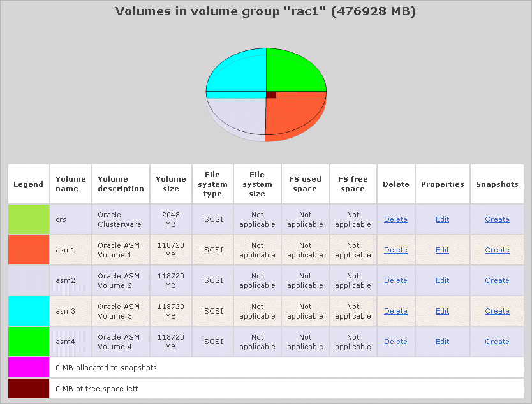The image size is (532, 404).
Task: Click the 'Properties' column header
Action: pyautogui.click(x=443, y=184)
